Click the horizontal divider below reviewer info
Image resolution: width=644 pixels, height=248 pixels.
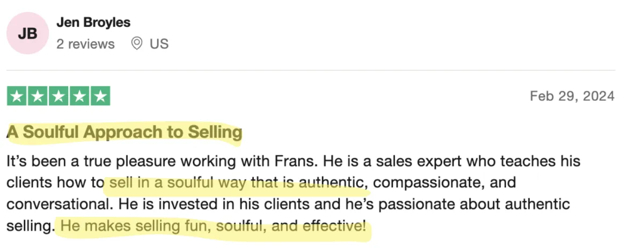pyautogui.click(x=310, y=70)
